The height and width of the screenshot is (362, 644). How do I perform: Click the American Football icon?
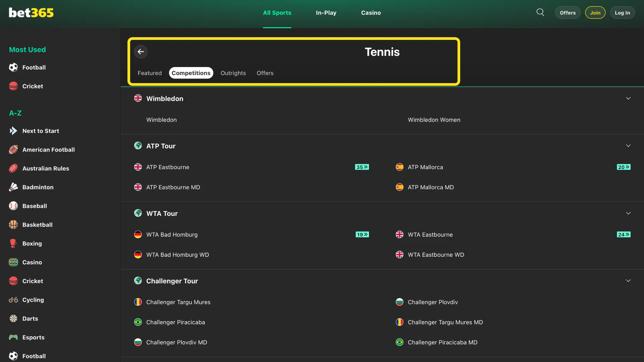[13, 149]
